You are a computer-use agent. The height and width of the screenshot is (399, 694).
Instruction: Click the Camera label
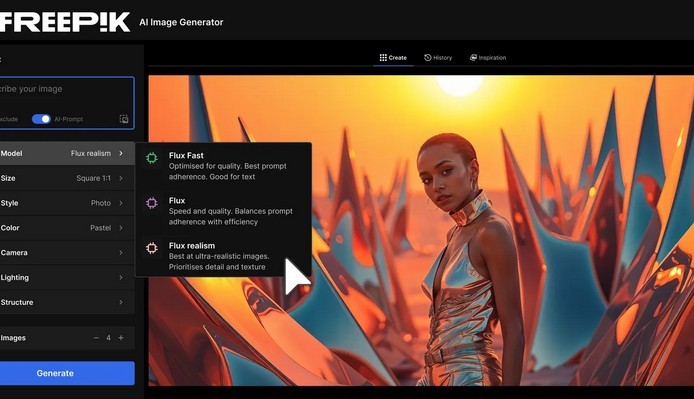(x=14, y=252)
